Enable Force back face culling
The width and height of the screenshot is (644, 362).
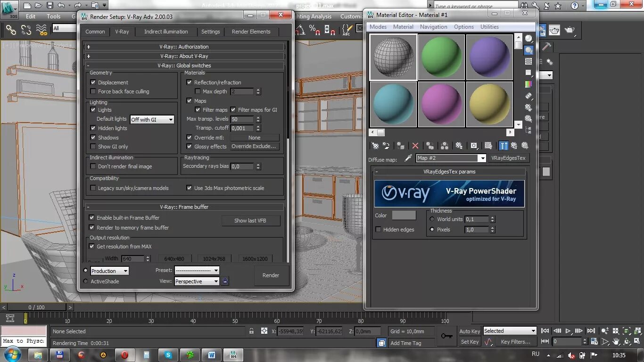point(93,91)
